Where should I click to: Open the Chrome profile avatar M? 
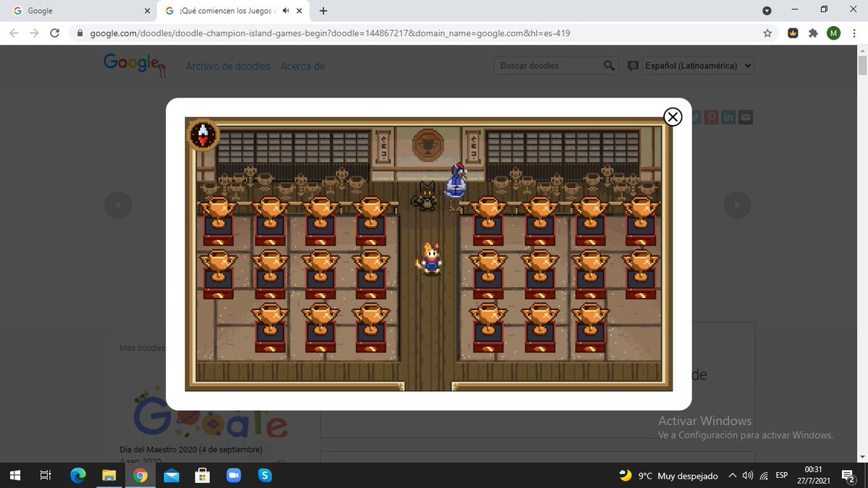tap(833, 33)
